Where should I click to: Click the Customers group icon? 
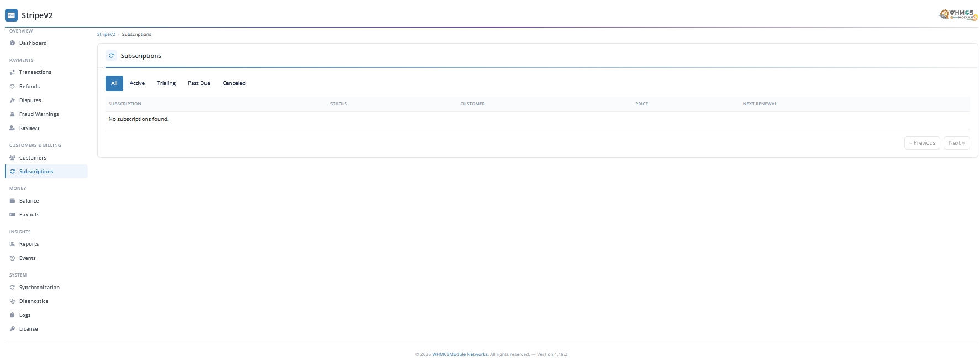[12, 158]
